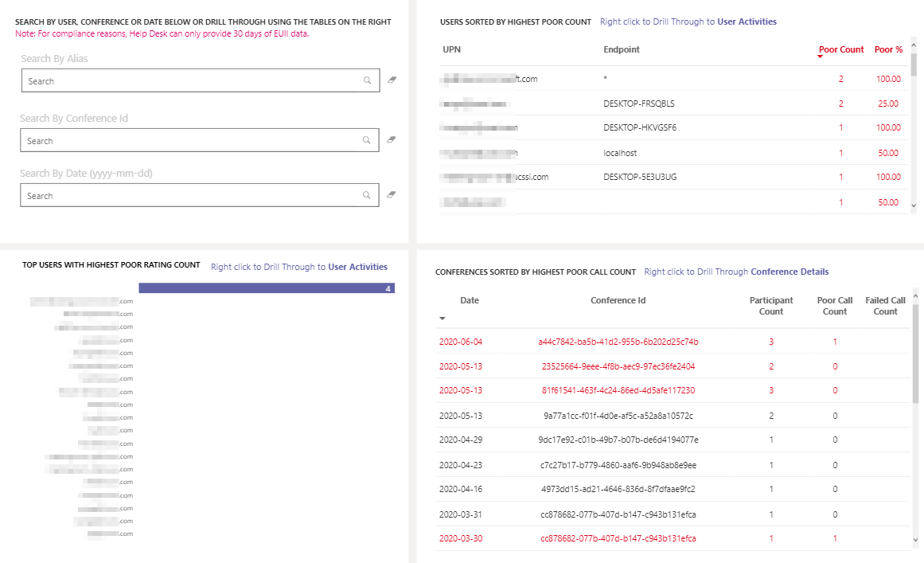The image size is (924, 563).
Task: Click magnifier icon in Alias search box
Action: click(x=367, y=80)
